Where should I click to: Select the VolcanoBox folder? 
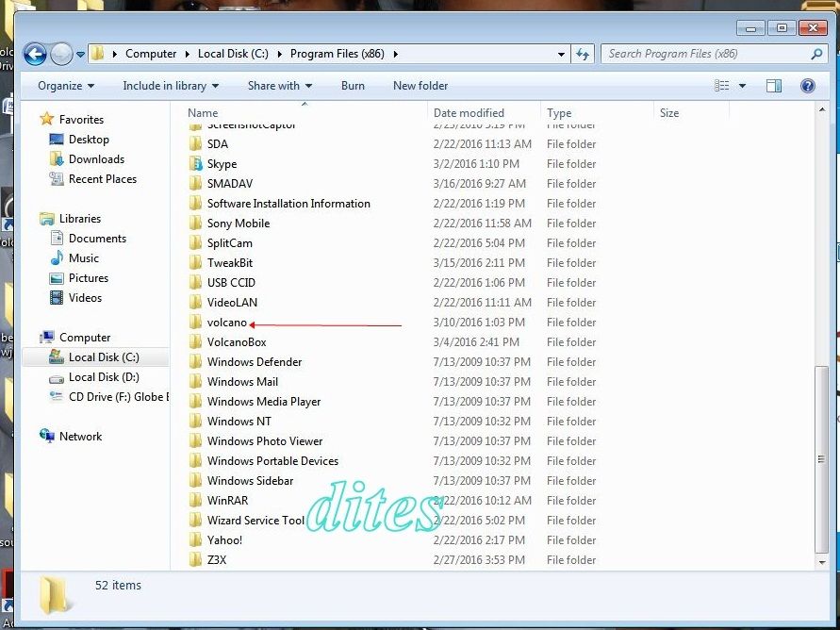[237, 342]
